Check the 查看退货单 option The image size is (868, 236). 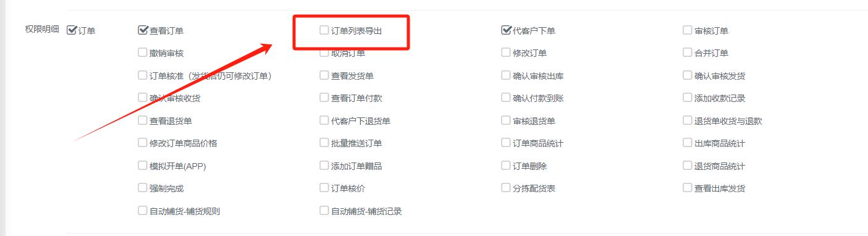(143, 120)
